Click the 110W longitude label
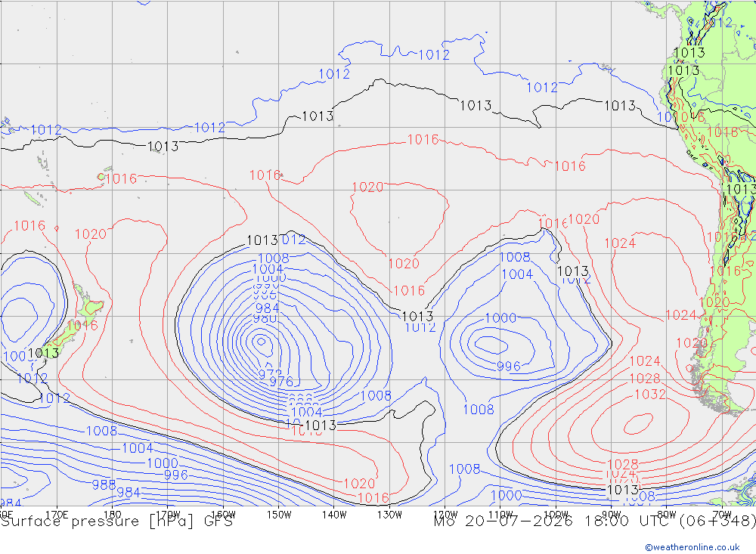 [x=500, y=515]
